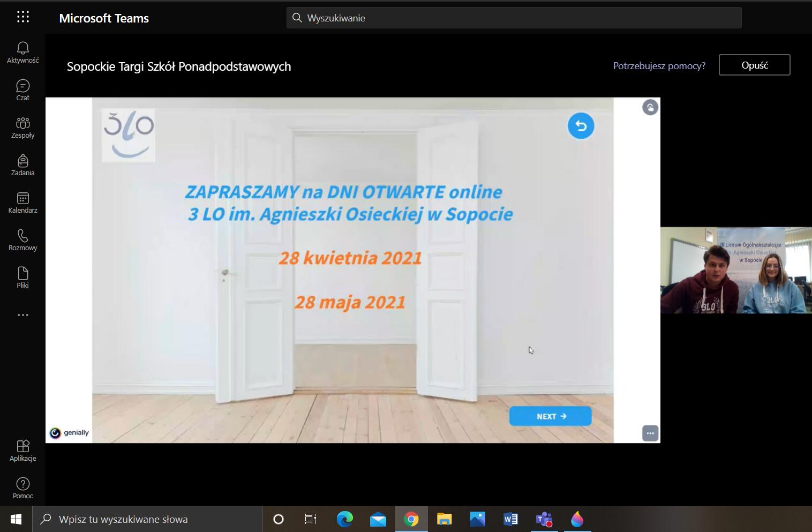This screenshot has height=532, width=812.
Task: Open the Kalendarz calendar view
Action: (22, 203)
